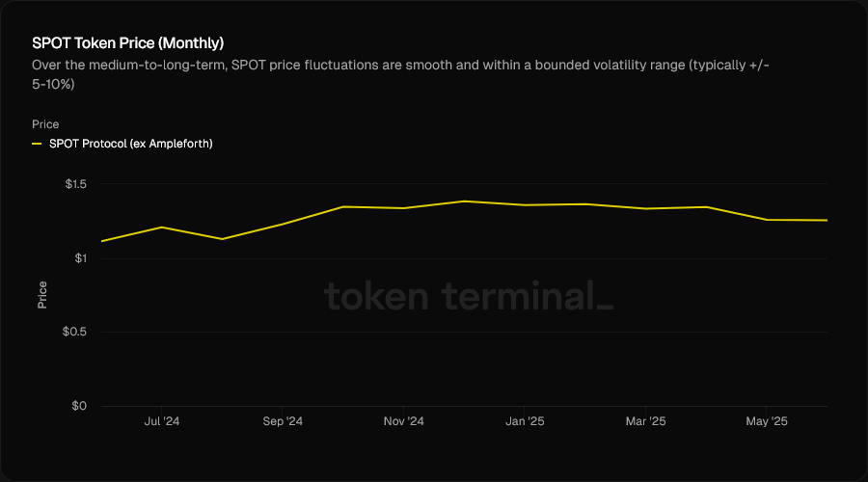Click the line's starting point at far left
Image resolution: width=868 pixels, height=482 pixels.
(101, 241)
